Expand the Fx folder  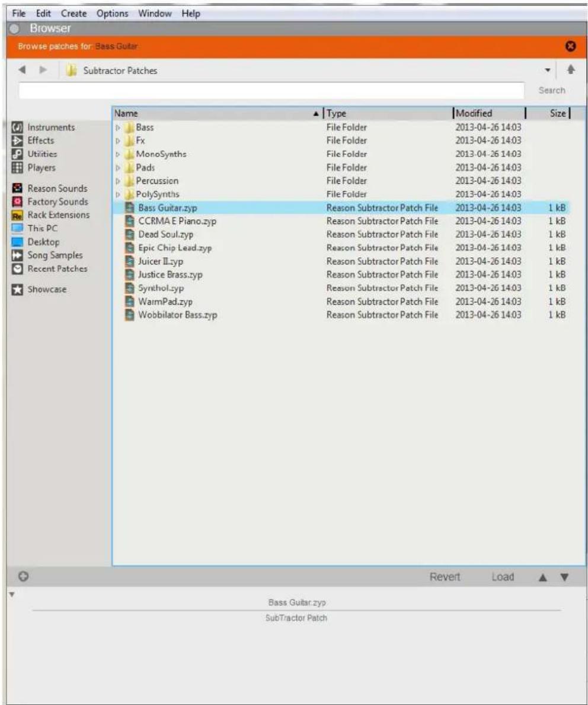[118, 141]
